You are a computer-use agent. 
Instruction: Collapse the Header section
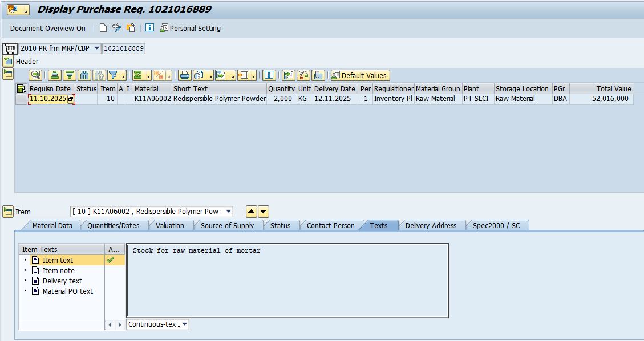tap(8, 61)
